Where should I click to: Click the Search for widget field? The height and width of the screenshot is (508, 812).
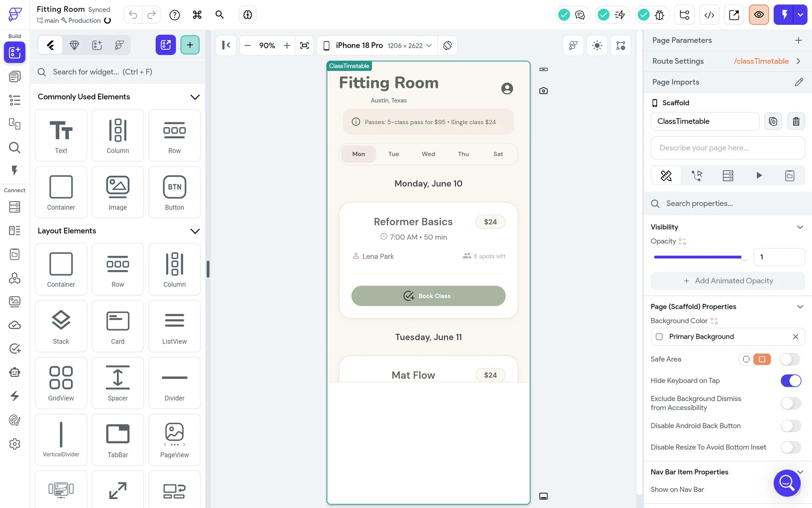[x=118, y=72]
